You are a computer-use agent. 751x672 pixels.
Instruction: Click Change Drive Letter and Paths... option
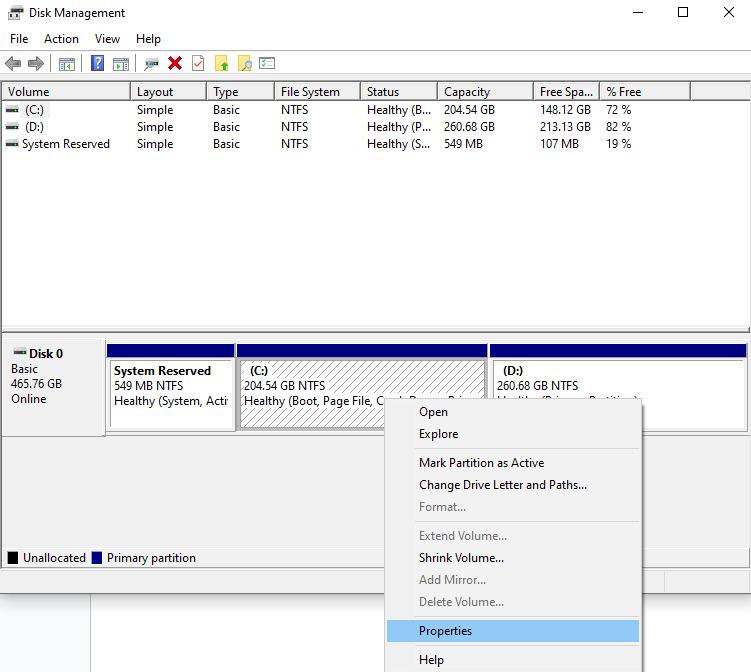coord(502,485)
